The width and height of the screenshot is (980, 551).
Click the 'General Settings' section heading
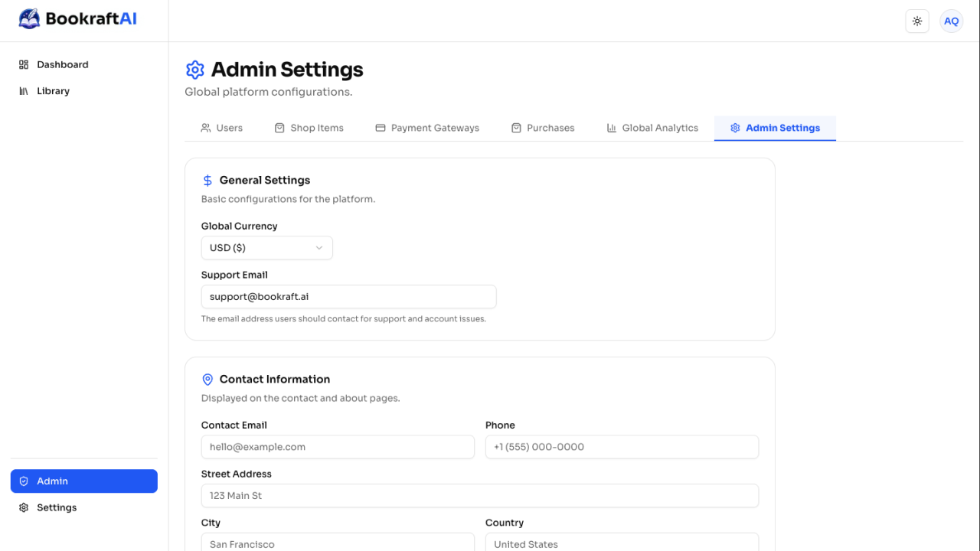(265, 181)
